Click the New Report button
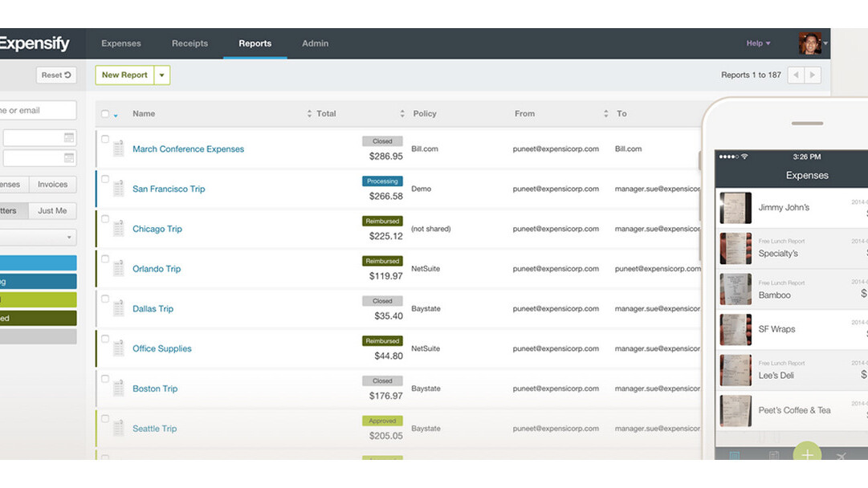The image size is (868, 488). click(x=124, y=75)
